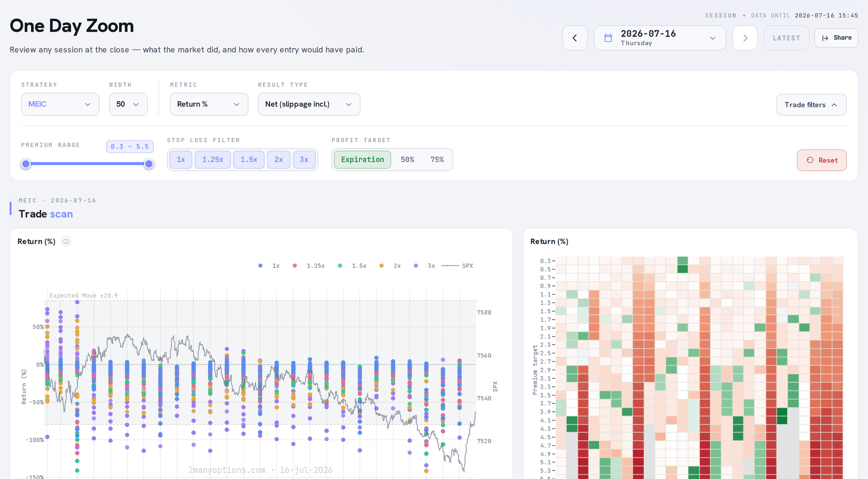868x479 pixels.
Task: Toggle the 2x stop loss filter
Action: (279, 160)
